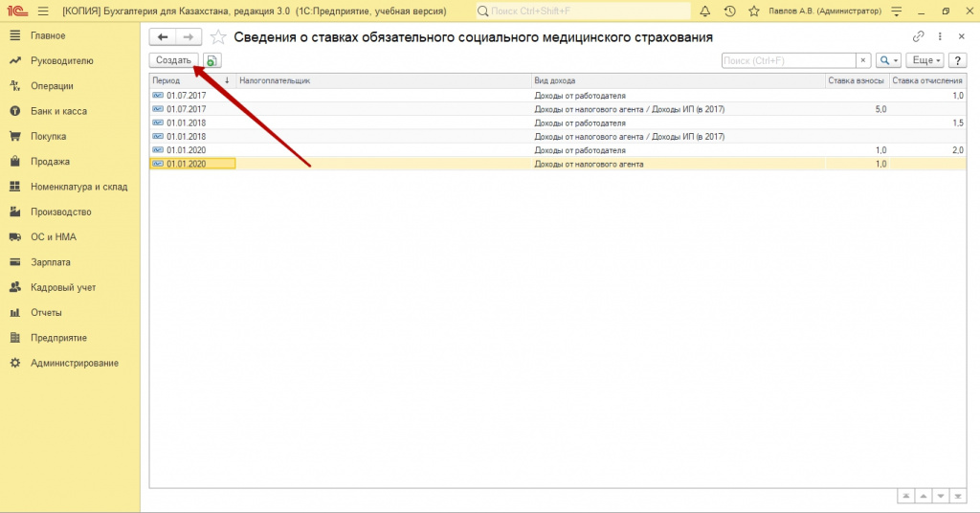Sort by the Ставка отчисления column header

click(x=927, y=80)
